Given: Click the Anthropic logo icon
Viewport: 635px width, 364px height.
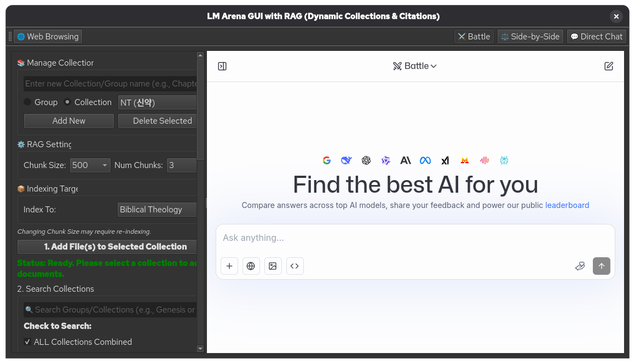Looking at the screenshot, I should pos(406,160).
